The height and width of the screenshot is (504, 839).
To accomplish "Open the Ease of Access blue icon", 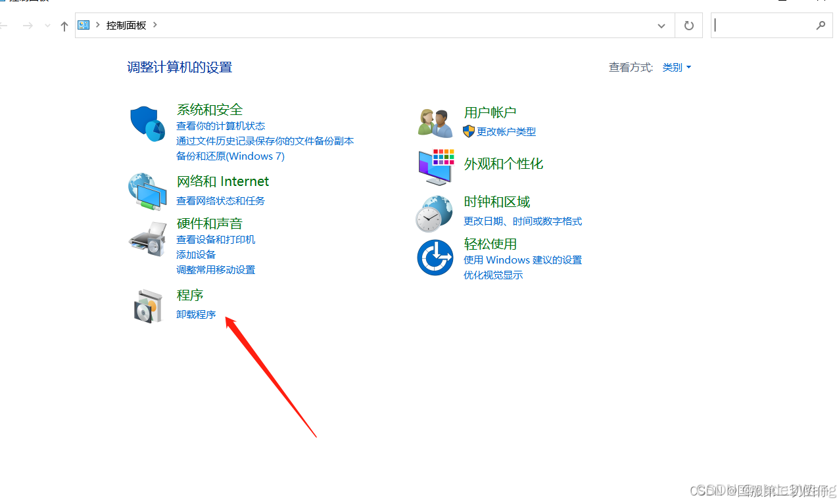I will coord(435,258).
